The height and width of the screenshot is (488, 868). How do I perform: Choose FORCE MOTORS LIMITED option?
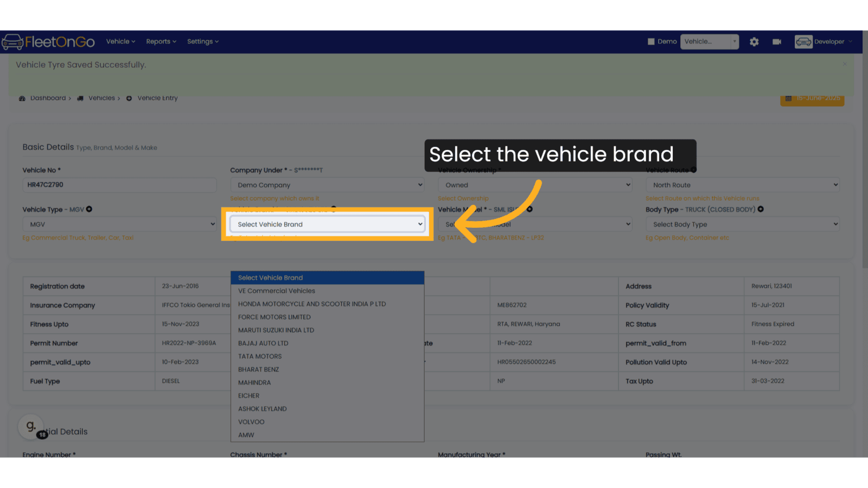[x=328, y=317]
